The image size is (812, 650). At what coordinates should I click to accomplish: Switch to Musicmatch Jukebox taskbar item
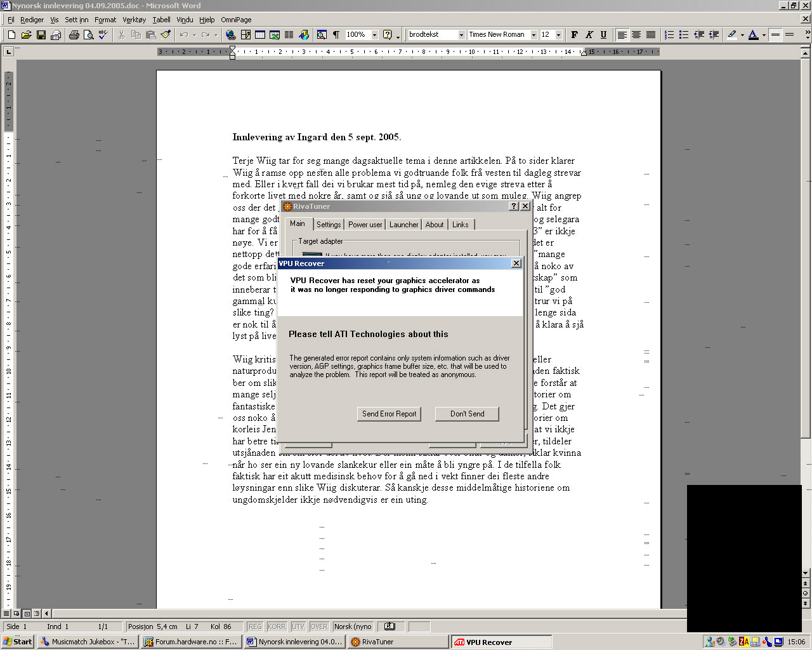(88, 642)
